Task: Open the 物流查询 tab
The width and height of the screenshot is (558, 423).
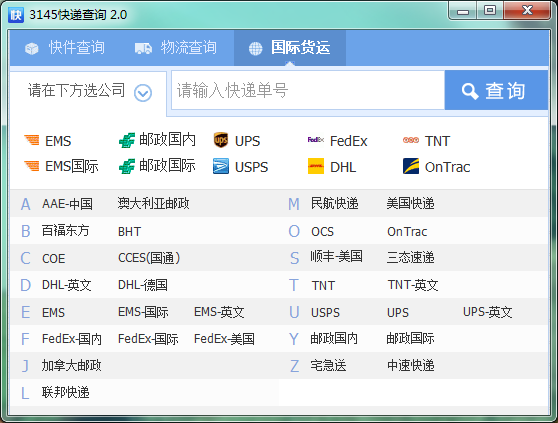Action: point(176,48)
